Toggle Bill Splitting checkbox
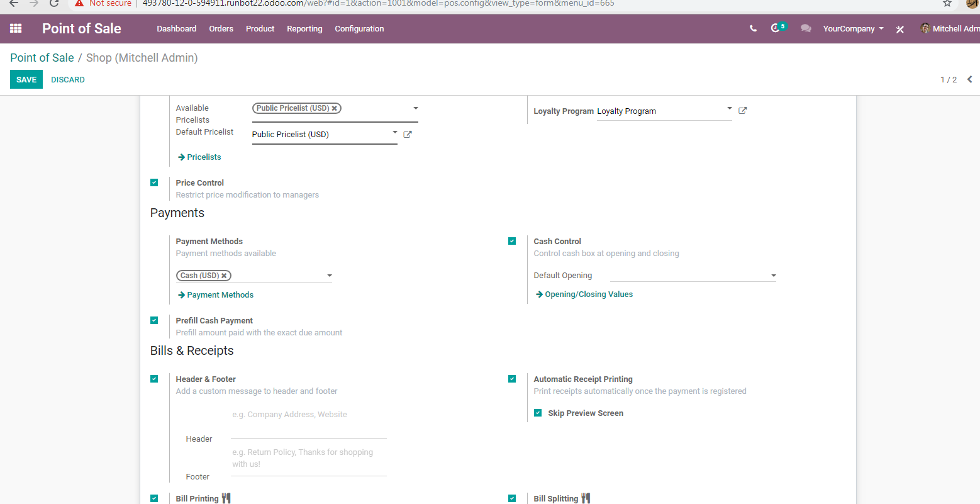This screenshot has height=504, width=980. point(512,498)
